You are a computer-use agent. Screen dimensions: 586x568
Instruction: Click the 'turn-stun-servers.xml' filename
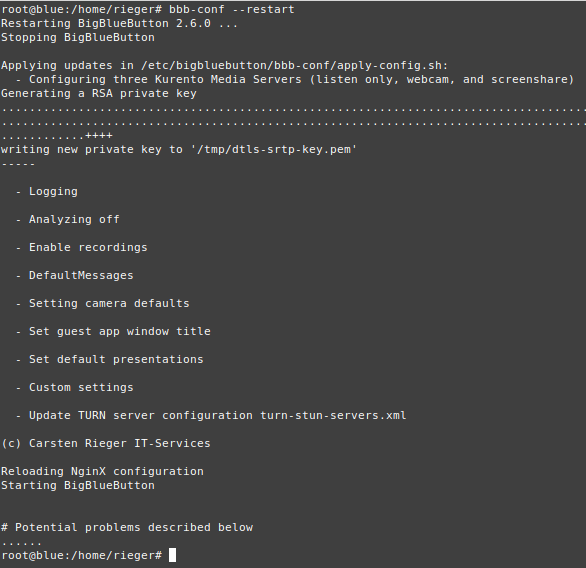pos(333,416)
